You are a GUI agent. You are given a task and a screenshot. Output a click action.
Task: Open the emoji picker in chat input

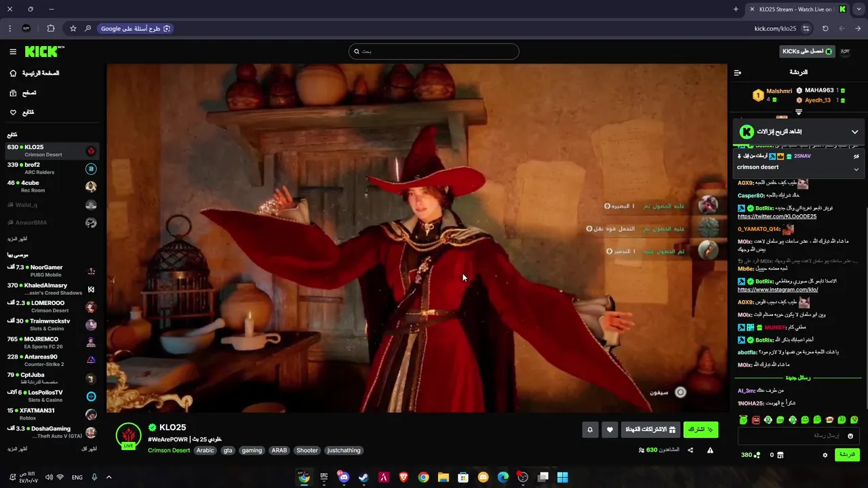(850, 436)
